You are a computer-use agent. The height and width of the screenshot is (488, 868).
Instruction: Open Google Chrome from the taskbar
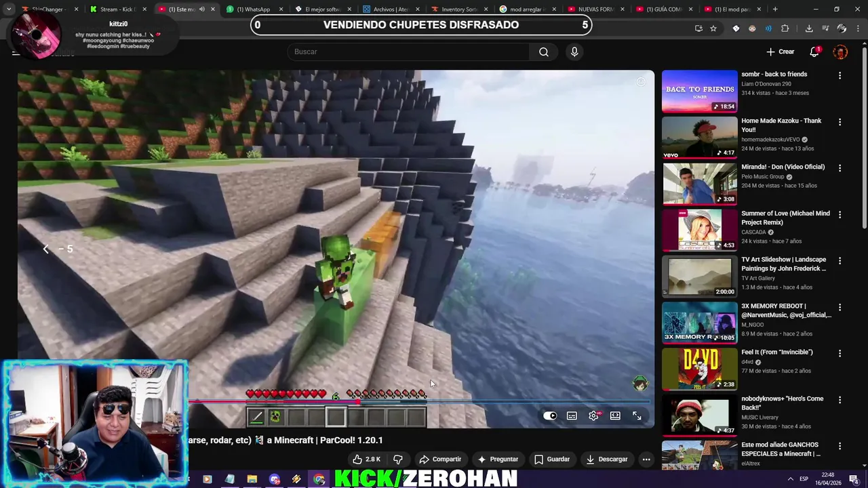(x=319, y=479)
